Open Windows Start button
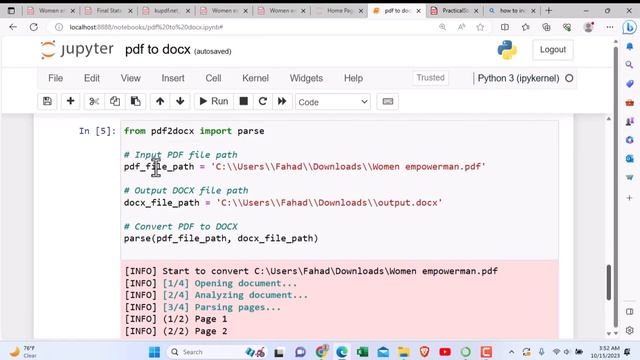The height and width of the screenshot is (360, 640). 154,352
